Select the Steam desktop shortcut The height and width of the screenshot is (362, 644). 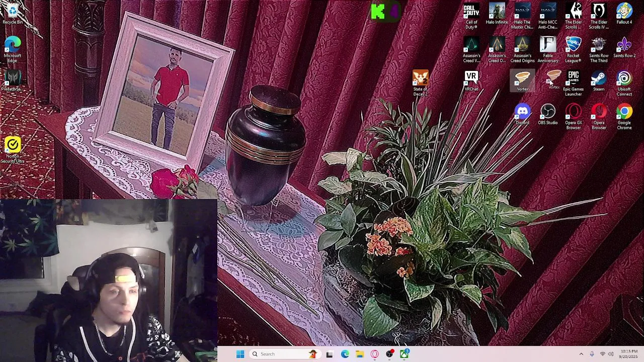click(599, 81)
